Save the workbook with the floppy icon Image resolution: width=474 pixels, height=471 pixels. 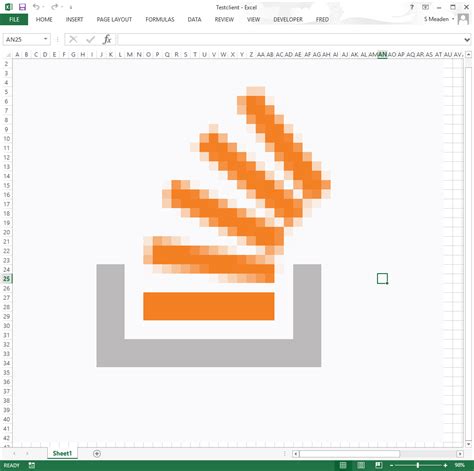point(22,7)
